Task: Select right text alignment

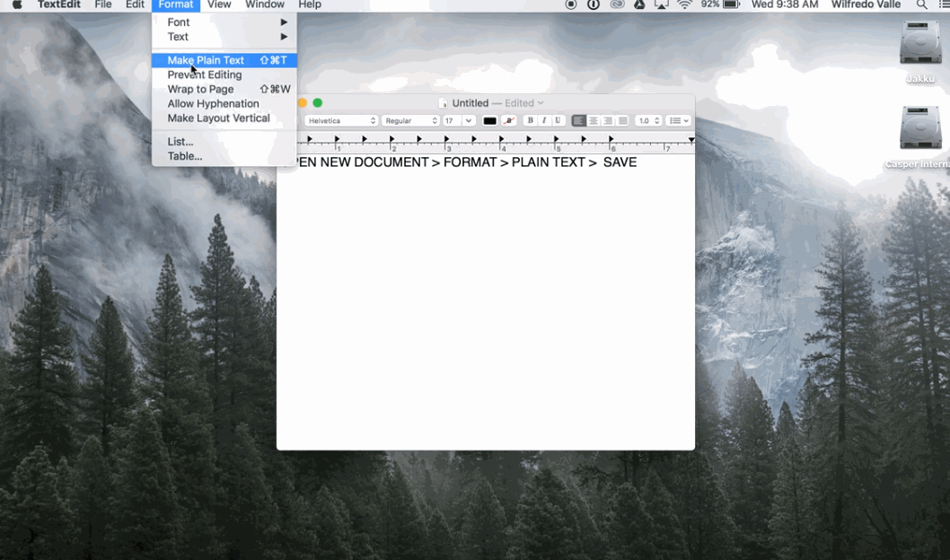Action: pyautogui.click(x=608, y=119)
